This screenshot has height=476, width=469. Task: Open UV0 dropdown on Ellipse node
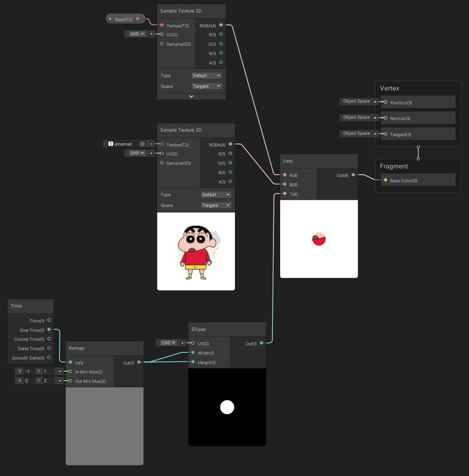tap(168, 343)
